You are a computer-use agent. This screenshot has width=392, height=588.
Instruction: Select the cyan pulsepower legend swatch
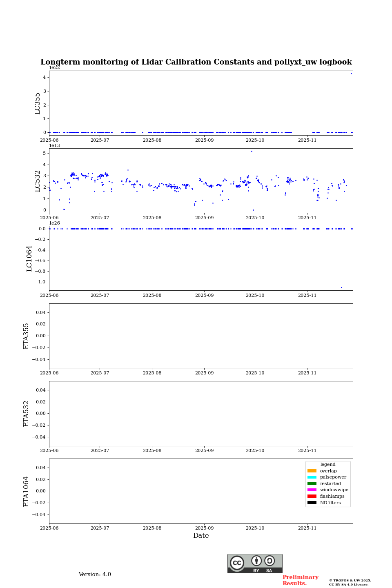(312, 477)
